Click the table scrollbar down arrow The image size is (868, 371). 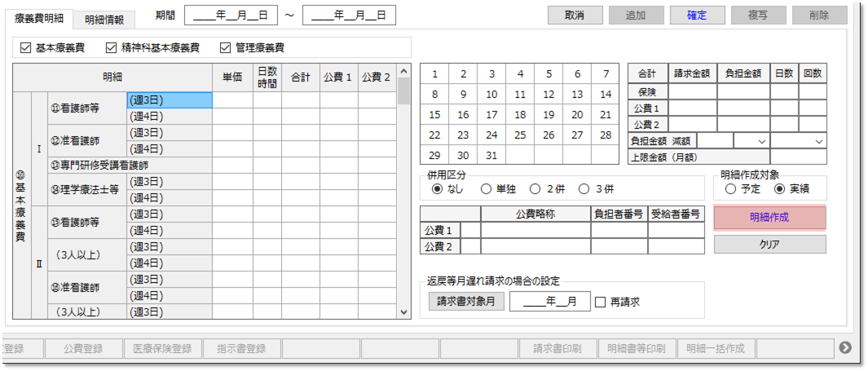point(404,312)
